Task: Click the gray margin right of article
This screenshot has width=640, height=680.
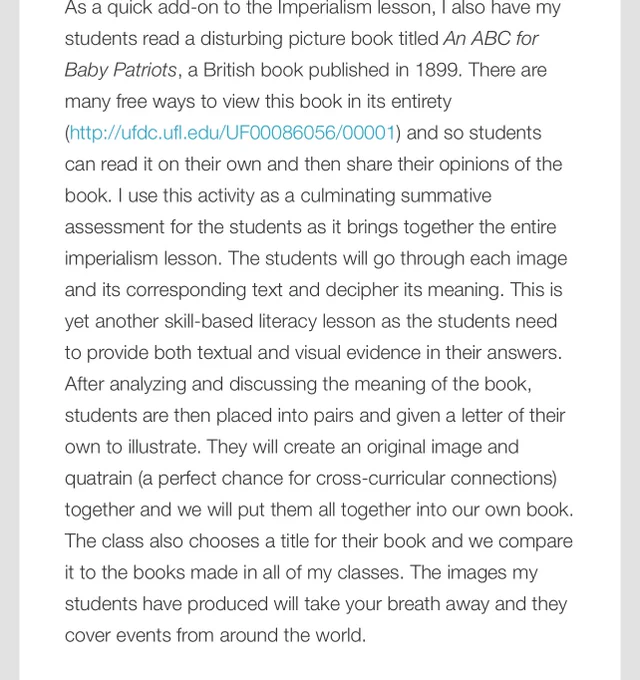Action: [630, 340]
